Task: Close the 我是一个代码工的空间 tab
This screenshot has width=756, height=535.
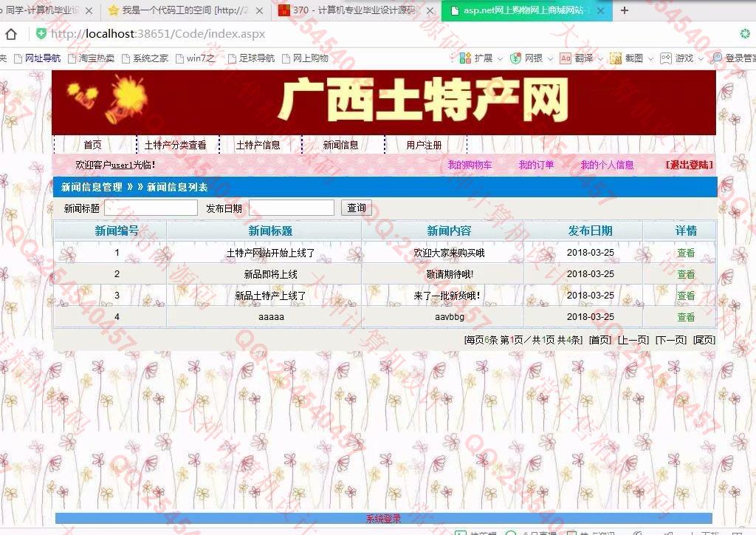Action: pyautogui.click(x=259, y=10)
